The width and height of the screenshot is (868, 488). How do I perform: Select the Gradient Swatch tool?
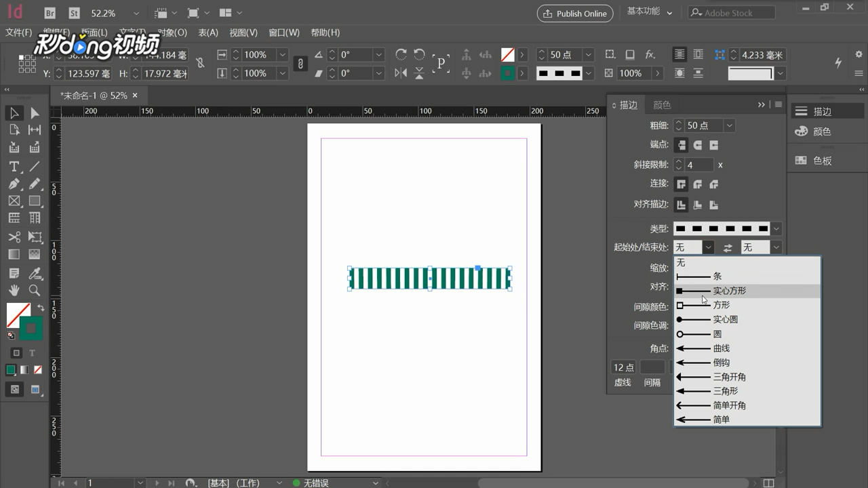click(x=14, y=255)
